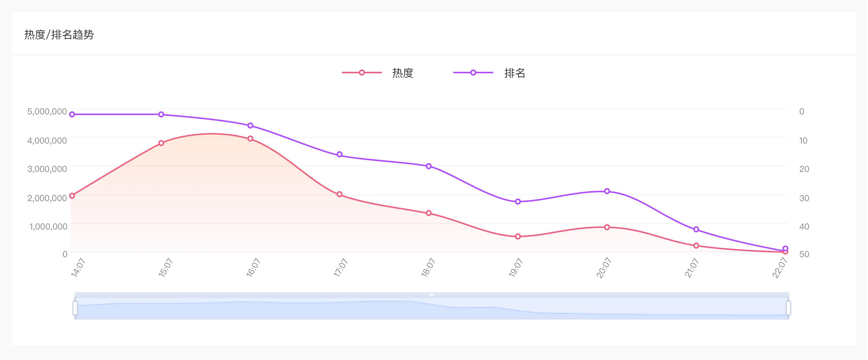
Task: Select 排名 data point at 17:07
Action: click(x=340, y=155)
